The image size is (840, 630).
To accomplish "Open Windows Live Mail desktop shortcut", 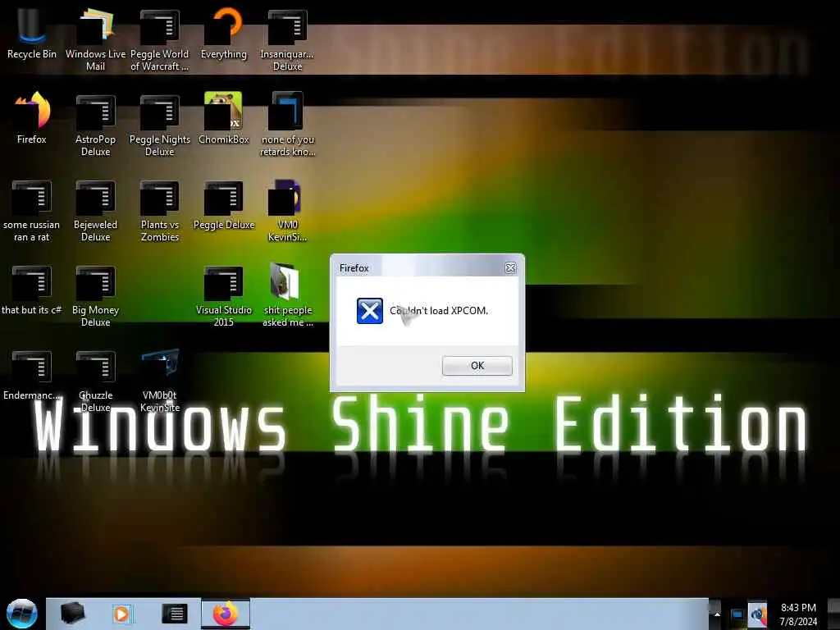I will (95, 38).
